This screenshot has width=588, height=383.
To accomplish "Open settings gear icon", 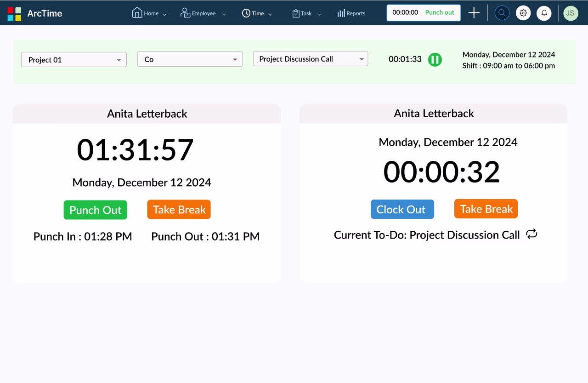I will pos(523,13).
